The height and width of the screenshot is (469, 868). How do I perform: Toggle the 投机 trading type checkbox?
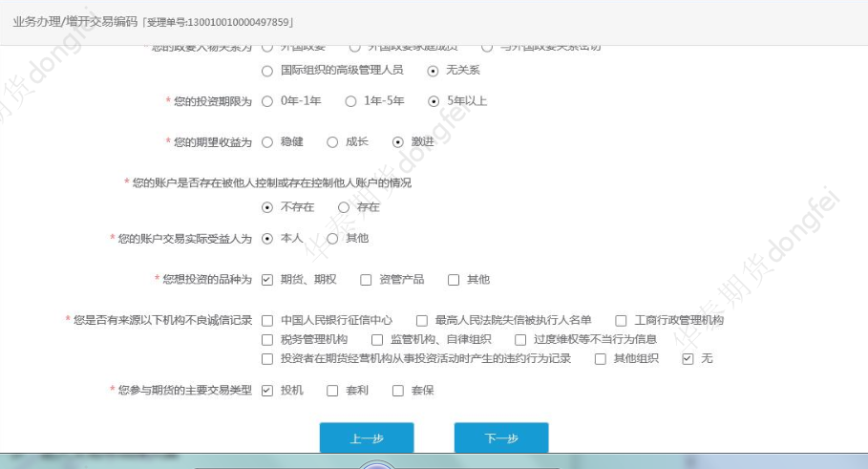pos(267,390)
